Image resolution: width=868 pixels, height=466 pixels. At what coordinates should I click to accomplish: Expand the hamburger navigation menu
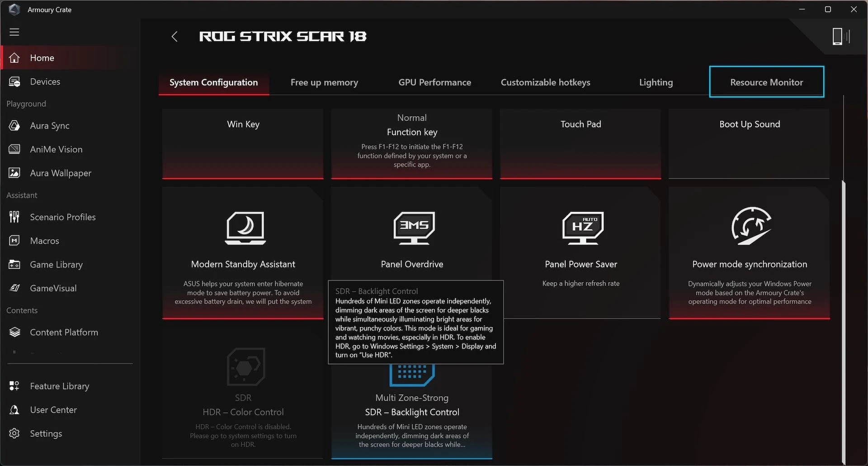pyautogui.click(x=14, y=32)
